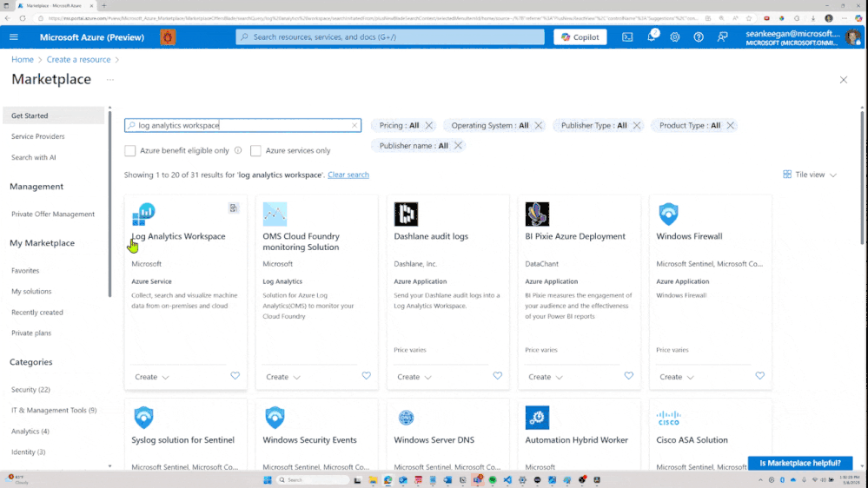Open the Publisher Type filter pill
This screenshot has height=488, width=868.
click(593, 126)
